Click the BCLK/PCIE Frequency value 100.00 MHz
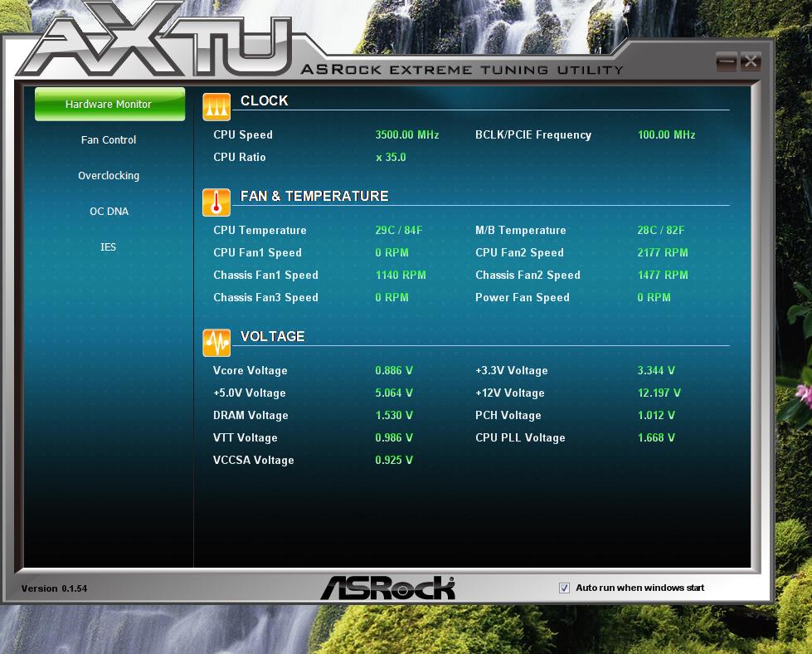The width and height of the screenshot is (812, 654). click(x=667, y=134)
